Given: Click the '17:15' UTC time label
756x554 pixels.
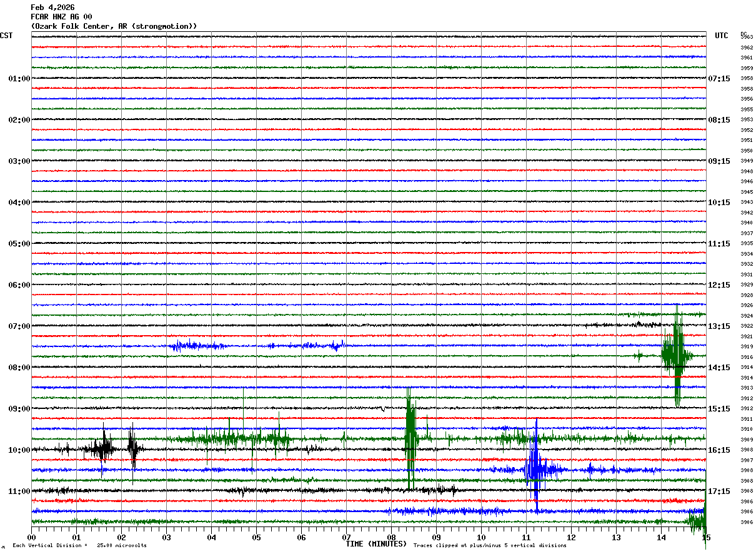Looking at the screenshot, I should (719, 491).
